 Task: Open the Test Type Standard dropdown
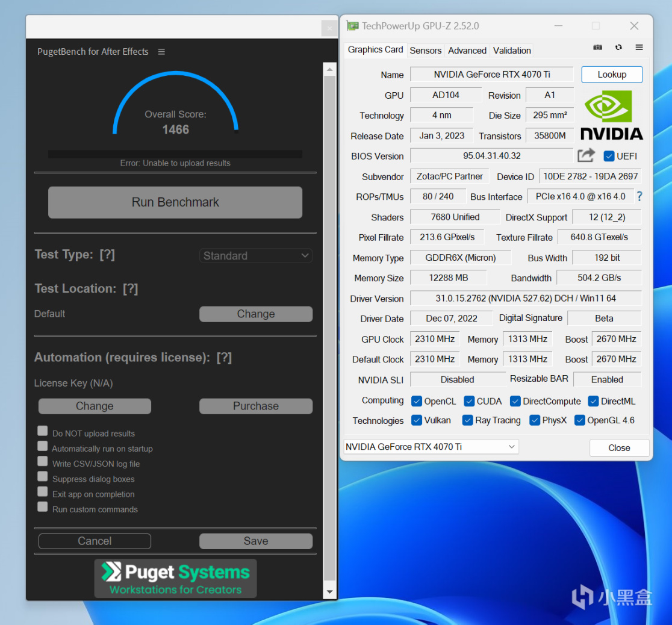click(x=256, y=255)
